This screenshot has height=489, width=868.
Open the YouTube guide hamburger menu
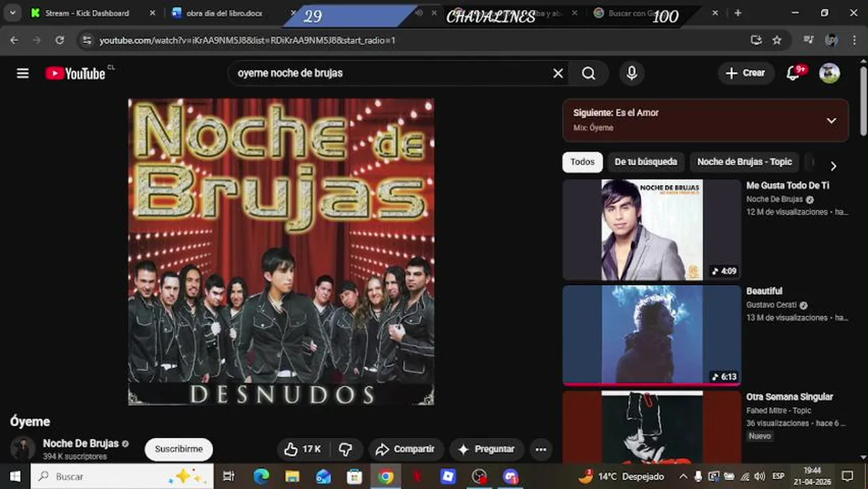22,73
